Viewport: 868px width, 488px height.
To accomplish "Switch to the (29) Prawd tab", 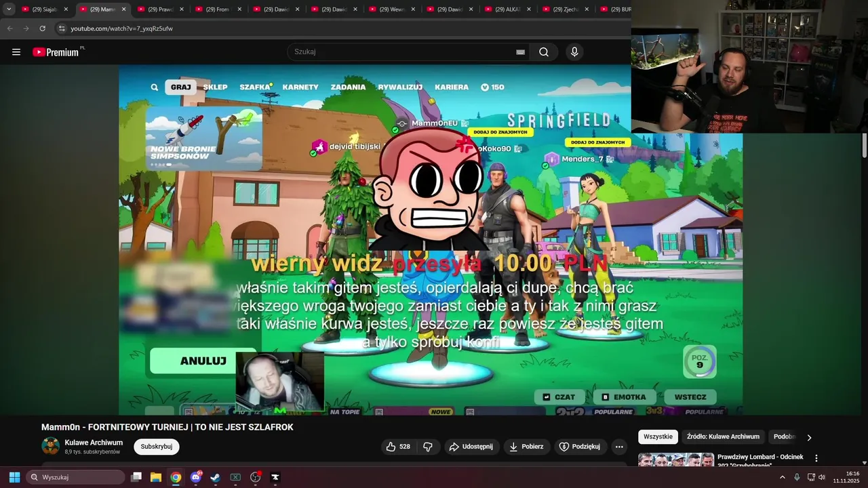I will [x=160, y=9].
